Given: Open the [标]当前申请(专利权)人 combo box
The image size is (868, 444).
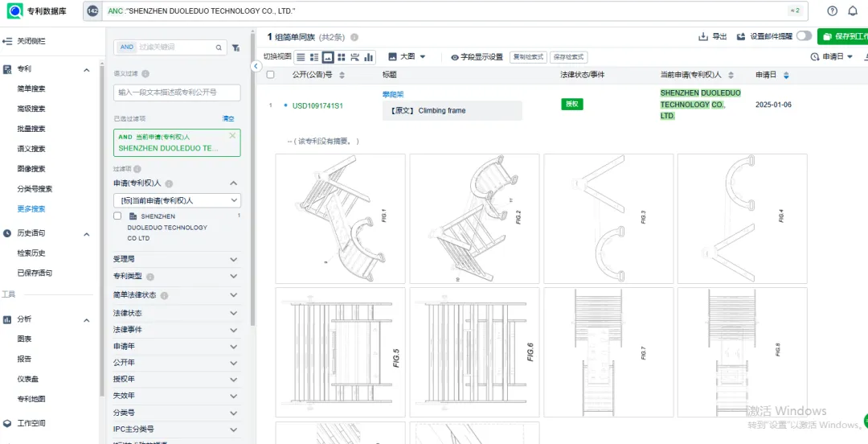Looking at the screenshot, I should click(176, 200).
